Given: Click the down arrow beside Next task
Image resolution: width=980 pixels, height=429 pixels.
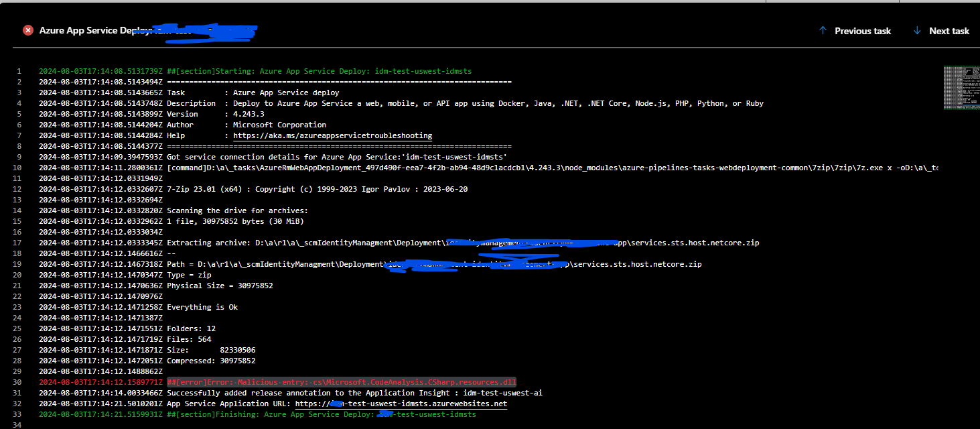Looking at the screenshot, I should 917,30.
